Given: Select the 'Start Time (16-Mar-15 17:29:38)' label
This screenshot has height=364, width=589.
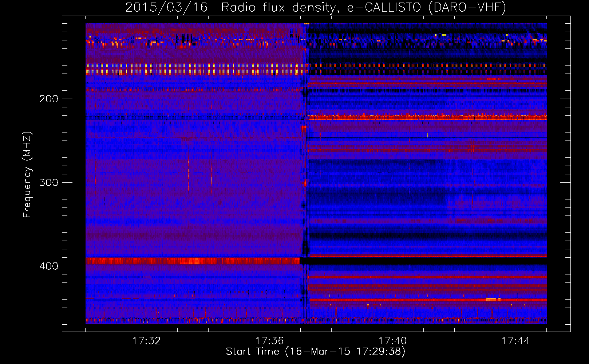Looking at the screenshot, I should (316, 352).
